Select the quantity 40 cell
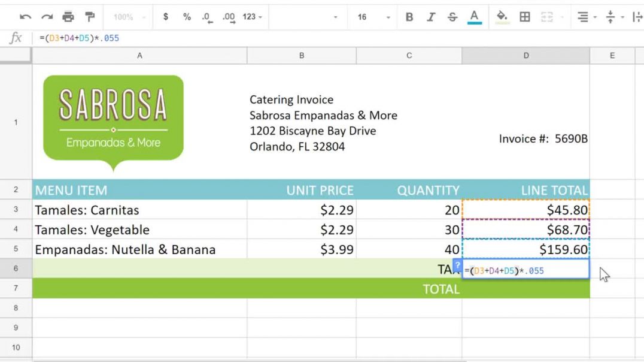 point(409,249)
